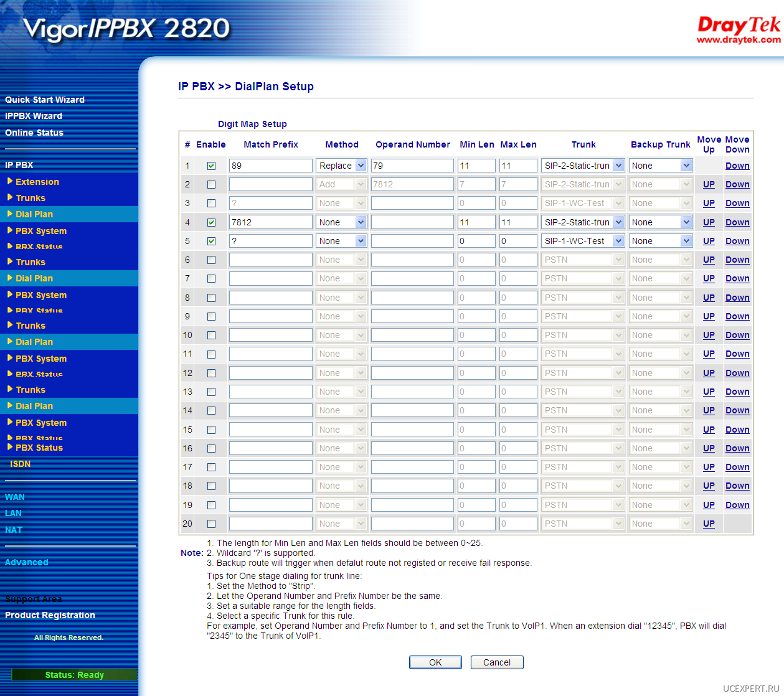Move rule 2 UP
This screenshot has width=784, height=696.
click(x=709, y=184)
